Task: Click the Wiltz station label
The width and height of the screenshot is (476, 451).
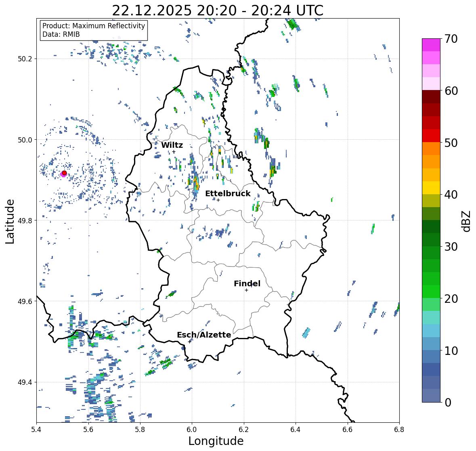Action: click(172, 145)
